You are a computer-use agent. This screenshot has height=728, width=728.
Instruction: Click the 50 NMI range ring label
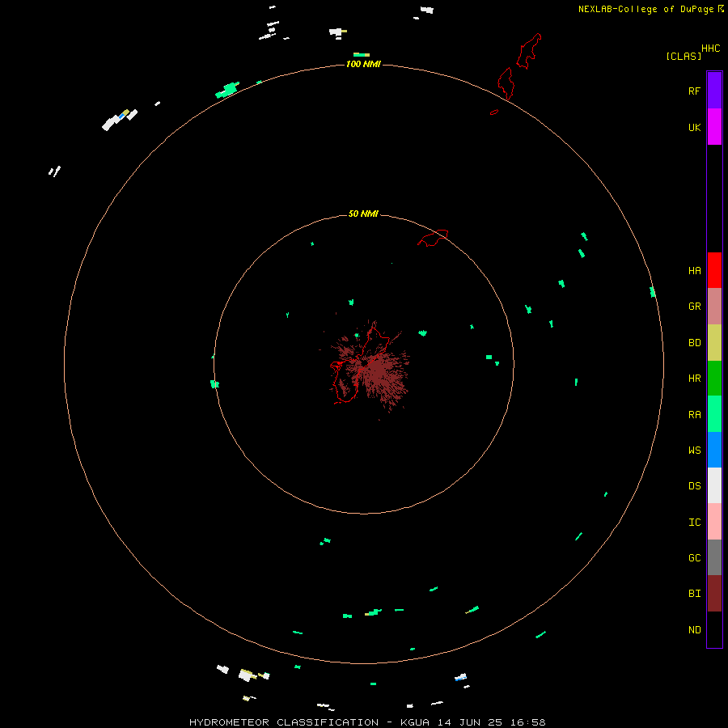tap(363, 214)
